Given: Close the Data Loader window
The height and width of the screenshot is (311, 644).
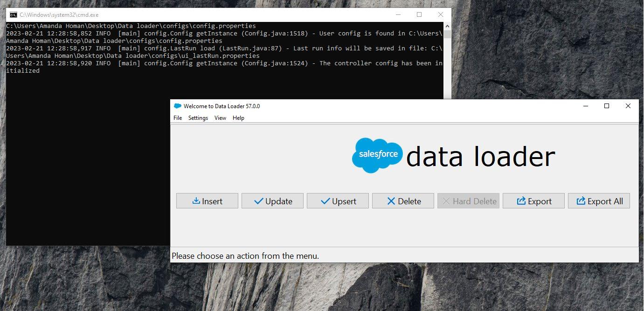Looking at the screenshot, I should click(628, 106).
